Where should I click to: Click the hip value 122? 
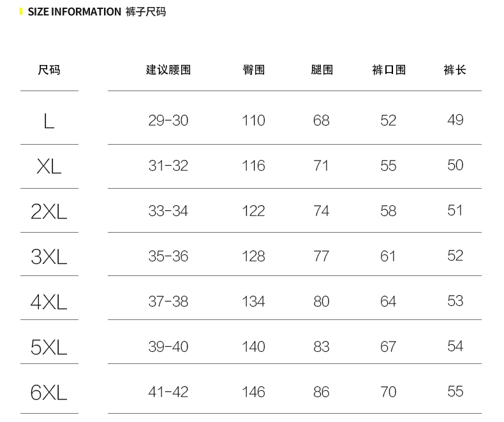[x=253, y=211]
